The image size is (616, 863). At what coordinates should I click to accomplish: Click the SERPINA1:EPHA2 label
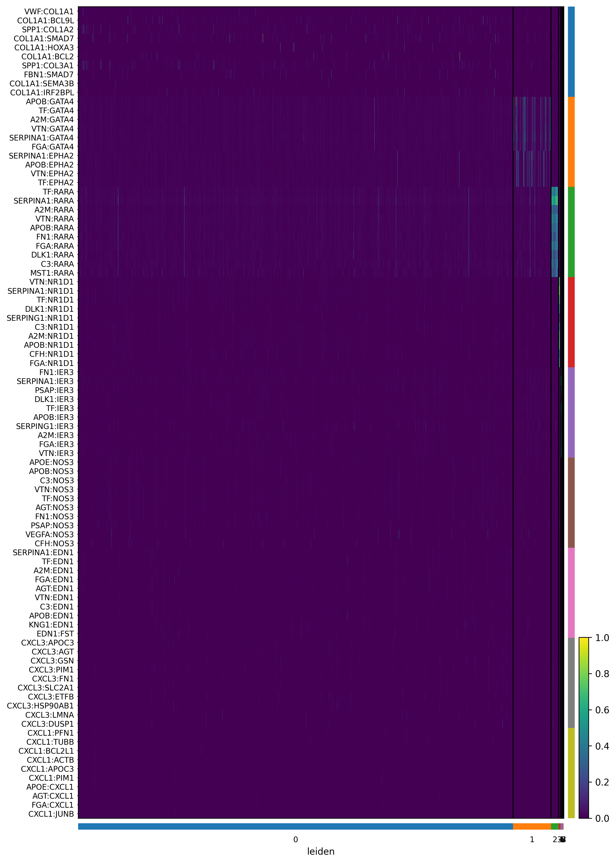pos(41,156)
